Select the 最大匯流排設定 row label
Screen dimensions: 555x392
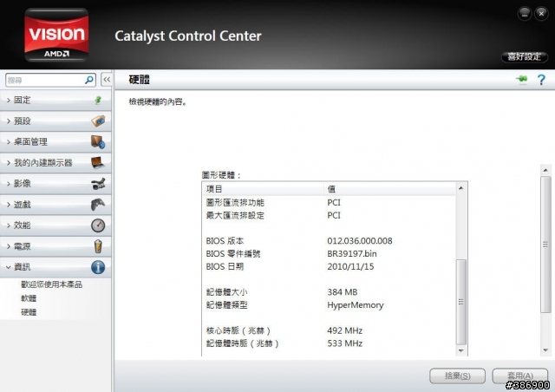[235, 215]
